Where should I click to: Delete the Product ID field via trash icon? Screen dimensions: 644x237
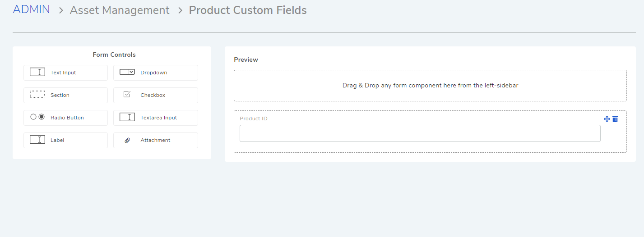615,119
